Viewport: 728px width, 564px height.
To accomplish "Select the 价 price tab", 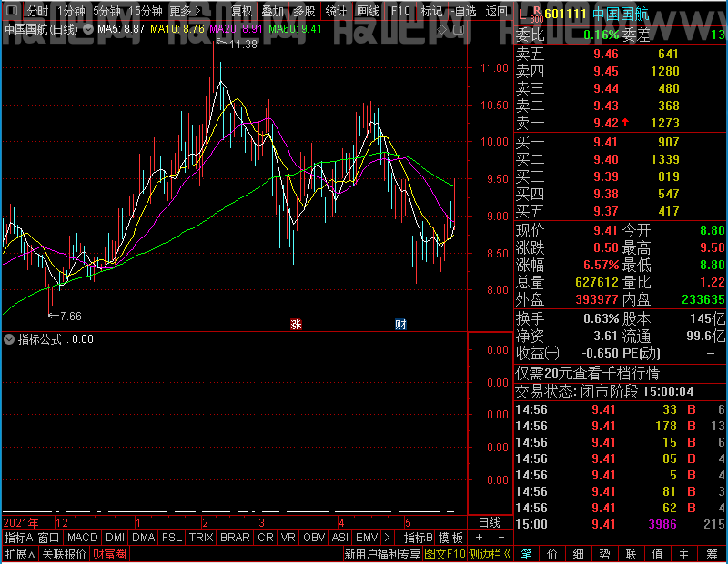I will tap(552, 554).
